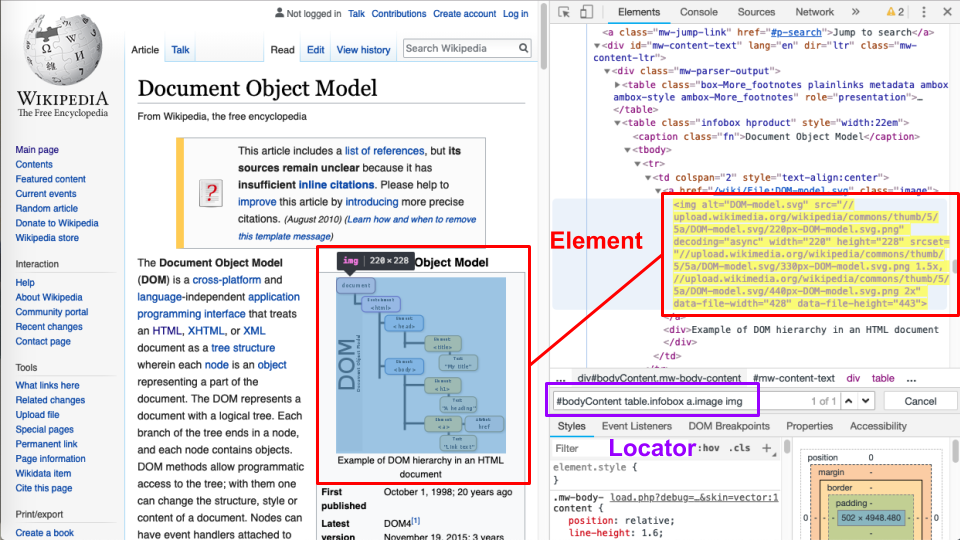
Task: Select the #mw-content-text breadcrumb
Action: pos(793,378)
